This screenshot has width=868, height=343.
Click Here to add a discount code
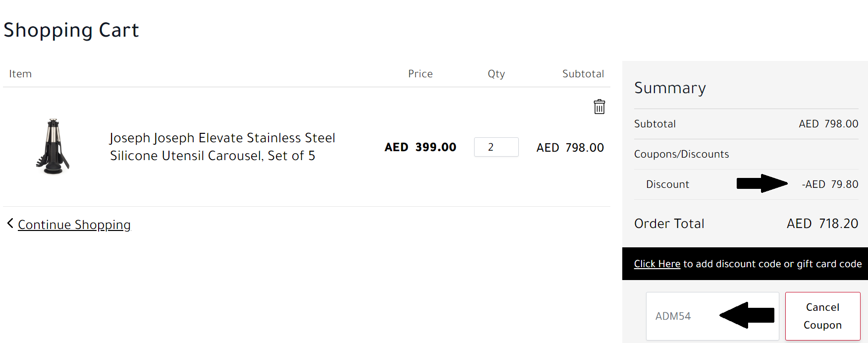657,264
